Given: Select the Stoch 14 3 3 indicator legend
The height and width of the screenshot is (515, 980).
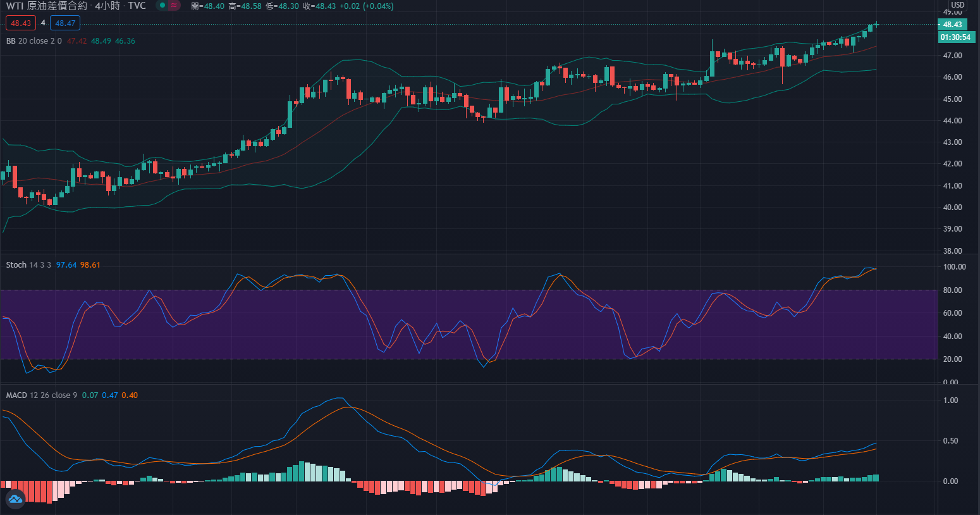Looking at the screenshot, I should pos(28,265).
